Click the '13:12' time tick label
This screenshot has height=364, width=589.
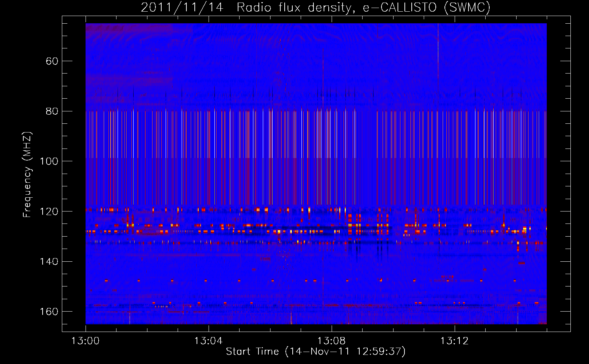454,341
